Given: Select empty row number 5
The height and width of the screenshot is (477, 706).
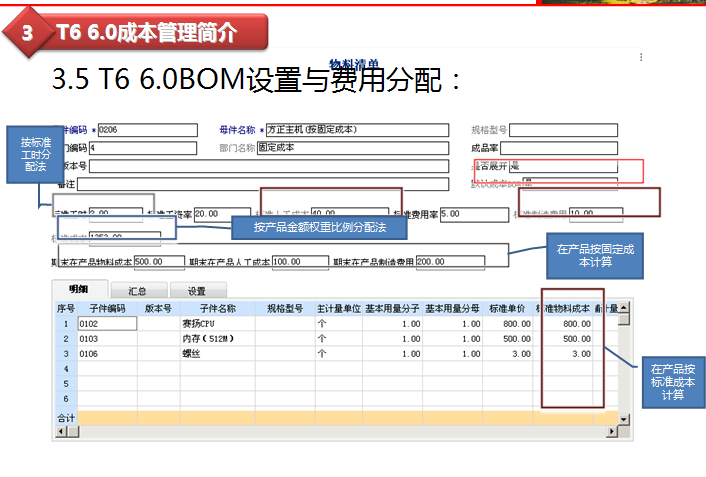Looking at the screenshot, I should [x=66, y=384].
